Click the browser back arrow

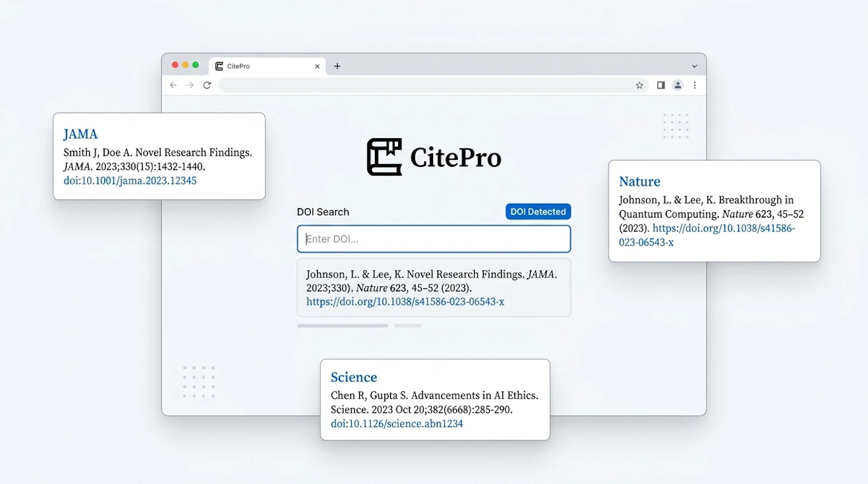click(173, 85)
